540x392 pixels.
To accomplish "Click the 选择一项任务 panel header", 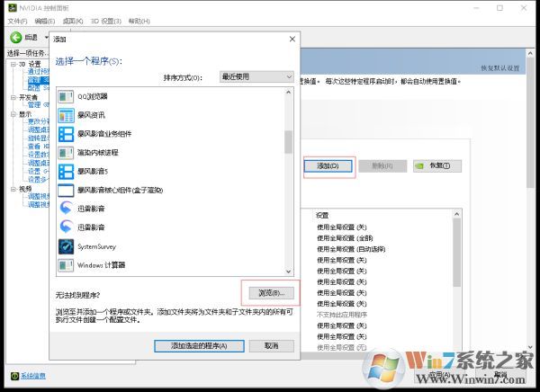I will pyautogui.click(x=28, y=53).
